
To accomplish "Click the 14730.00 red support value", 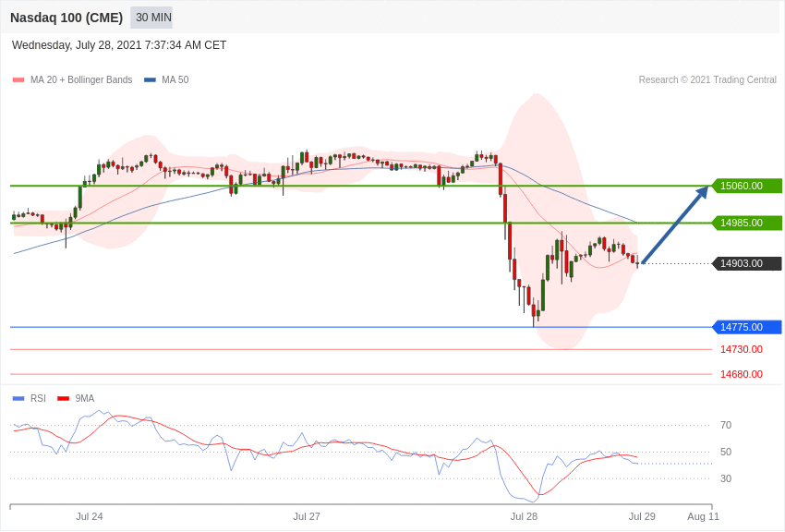I will click(x=742, y=349).
